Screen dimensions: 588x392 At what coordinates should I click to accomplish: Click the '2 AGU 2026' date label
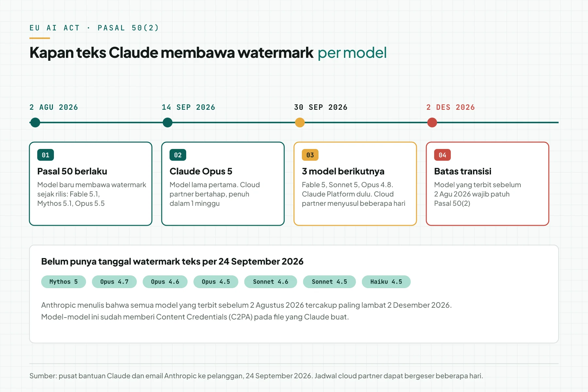pyautogui.click(x=54, y=107)
